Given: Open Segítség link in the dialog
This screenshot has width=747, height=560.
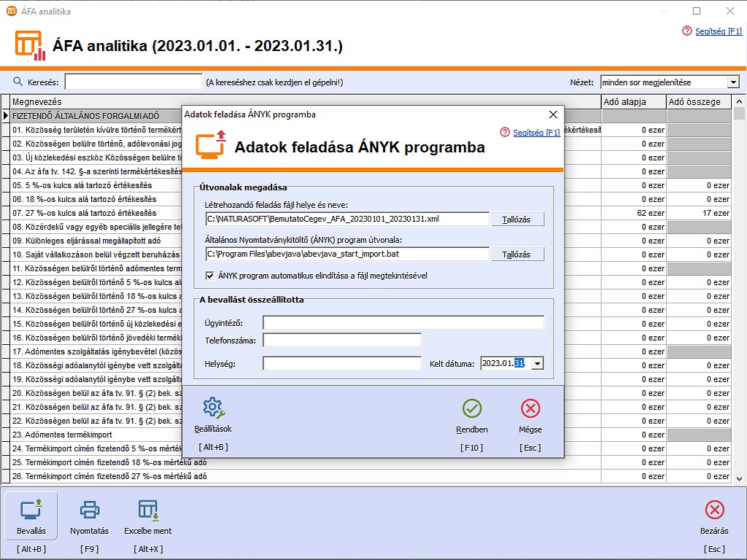Looking at the screenshot, I should 535,133.
